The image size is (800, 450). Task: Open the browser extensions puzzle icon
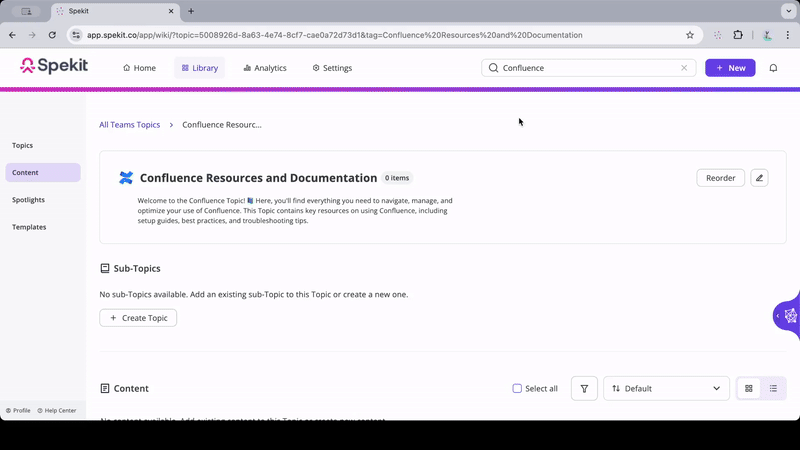click(x=738, y=35)
